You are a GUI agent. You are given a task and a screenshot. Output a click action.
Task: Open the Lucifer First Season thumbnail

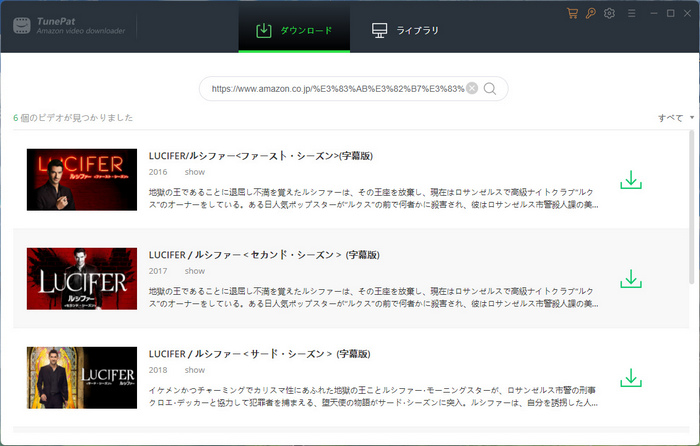click(82, 179)
